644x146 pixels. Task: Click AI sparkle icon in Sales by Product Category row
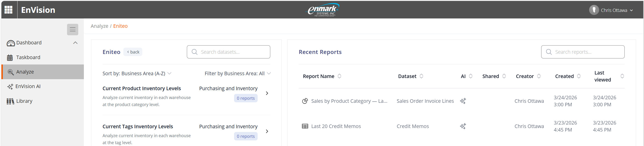pos(463,101)
